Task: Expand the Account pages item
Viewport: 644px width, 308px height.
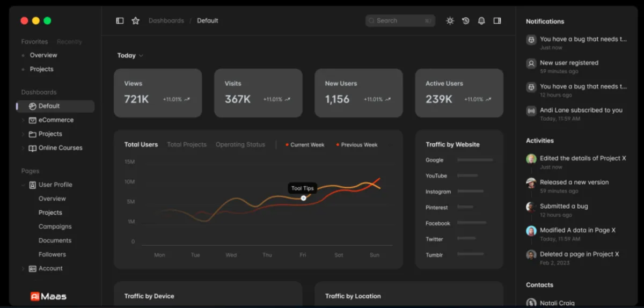Action: tap(23, 269)
